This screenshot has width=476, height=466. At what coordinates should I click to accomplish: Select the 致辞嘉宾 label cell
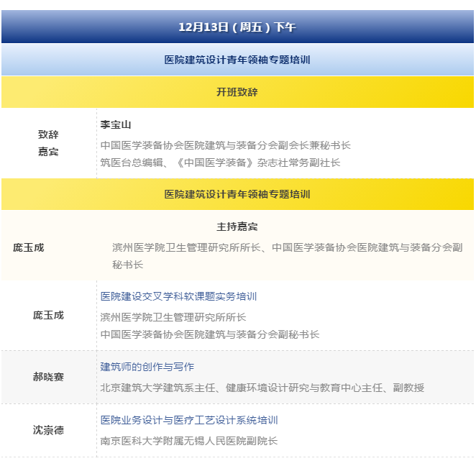coord(48,143)
